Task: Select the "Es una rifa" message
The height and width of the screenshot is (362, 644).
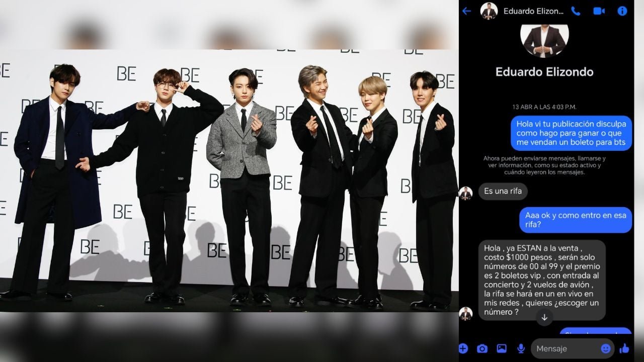Action: 503,191
